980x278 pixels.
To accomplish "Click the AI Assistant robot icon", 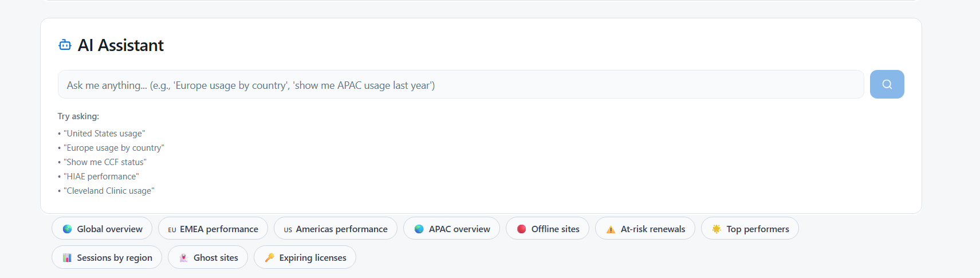I will pos(65,45).
